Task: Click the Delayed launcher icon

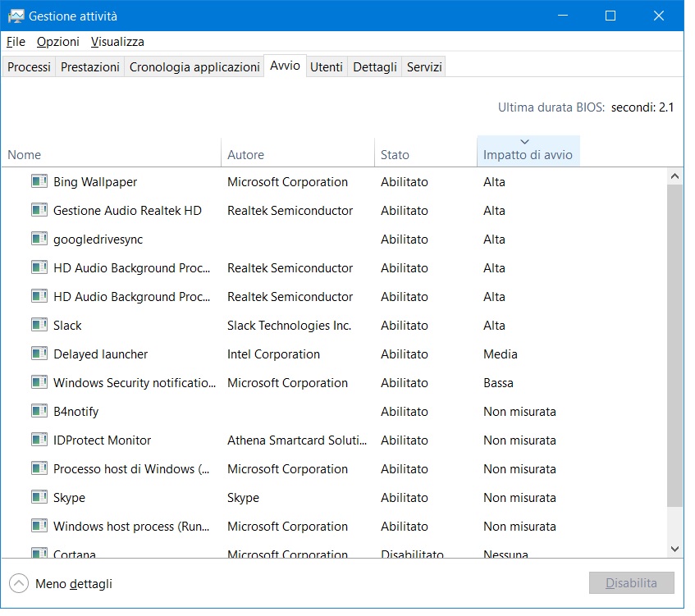Action: click(x=39, y=354)
